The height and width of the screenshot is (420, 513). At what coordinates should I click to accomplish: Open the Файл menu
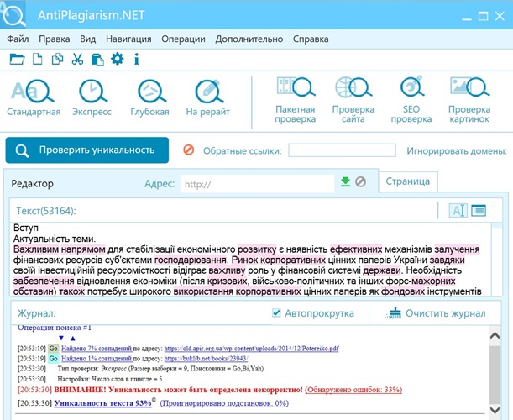tap(18, 39)
